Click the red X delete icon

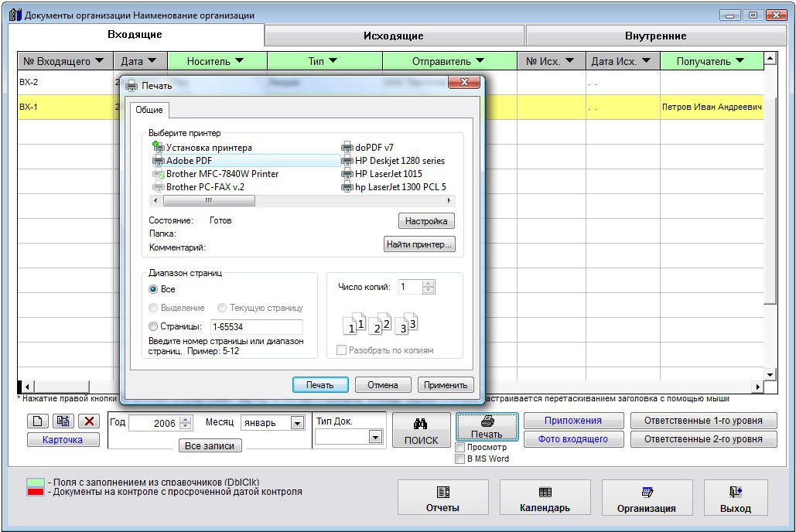click(x=90, y=421)
